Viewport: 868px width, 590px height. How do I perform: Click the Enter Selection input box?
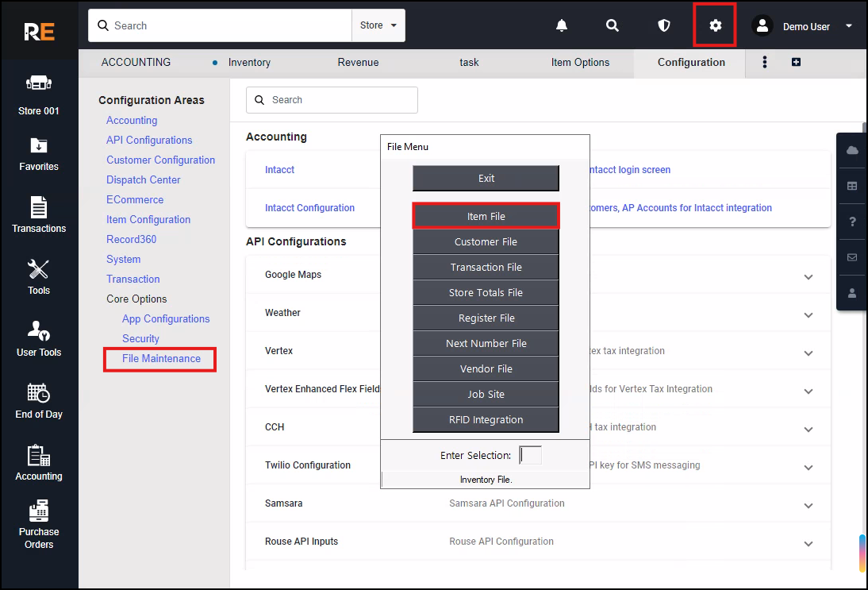[530, 455]
